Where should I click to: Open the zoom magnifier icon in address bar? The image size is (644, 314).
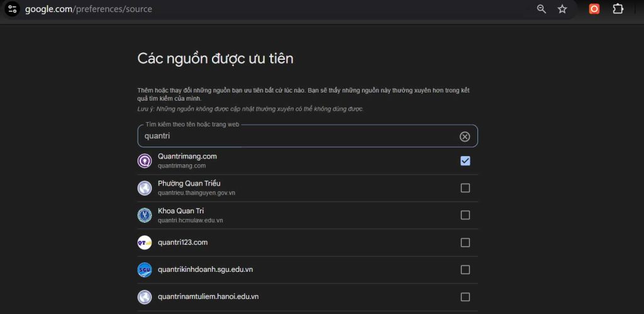pos(541,9)
